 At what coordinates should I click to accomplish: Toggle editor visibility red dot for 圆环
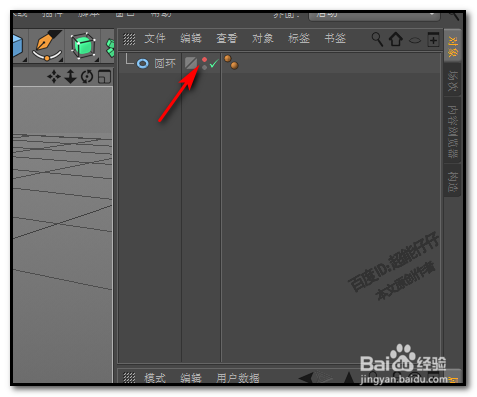[204, 59]
